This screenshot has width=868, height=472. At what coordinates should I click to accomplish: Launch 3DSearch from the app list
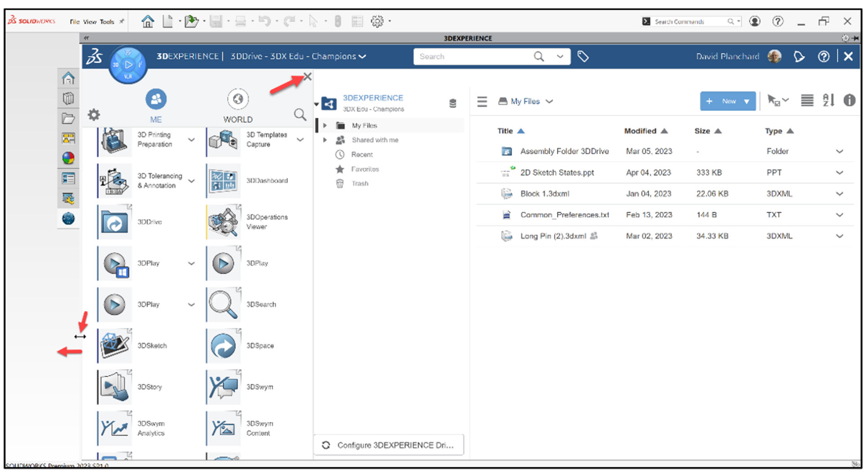click(224, 304)
